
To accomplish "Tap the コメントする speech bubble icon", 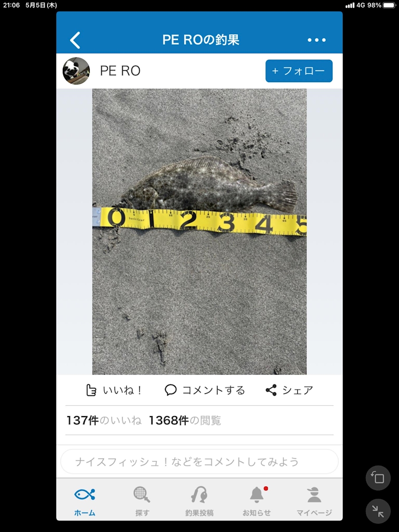I will (x=171, y=390).
